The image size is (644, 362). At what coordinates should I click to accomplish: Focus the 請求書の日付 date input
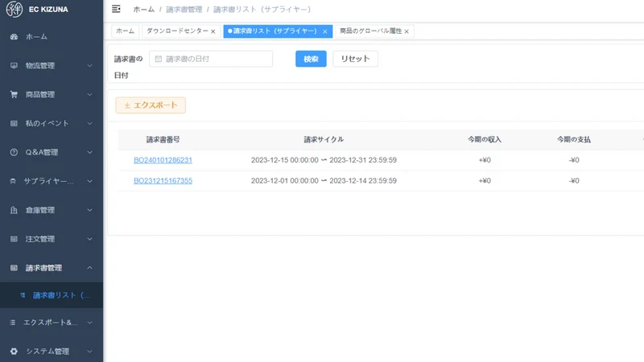(x=211, y=59)
